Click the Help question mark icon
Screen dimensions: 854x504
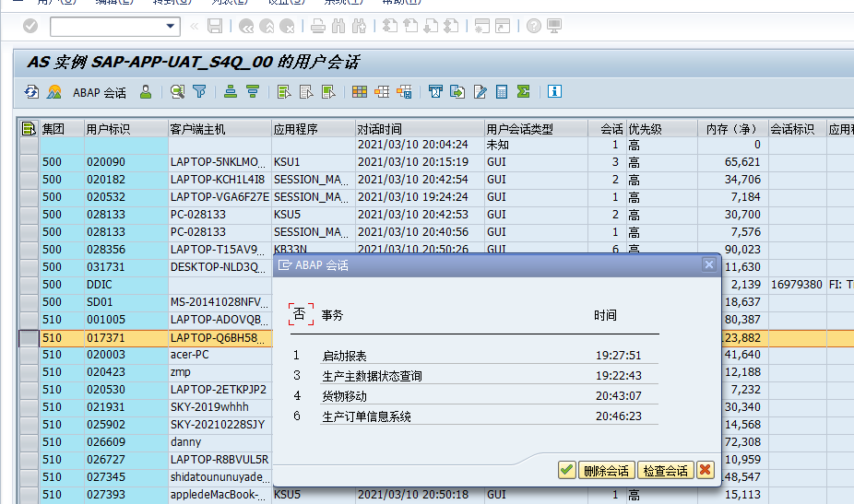tap(534, 26)
